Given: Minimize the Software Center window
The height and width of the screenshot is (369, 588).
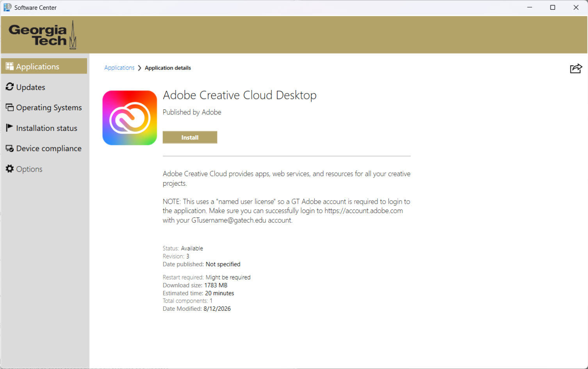Looking at the screenshot, I should (530, 7).
